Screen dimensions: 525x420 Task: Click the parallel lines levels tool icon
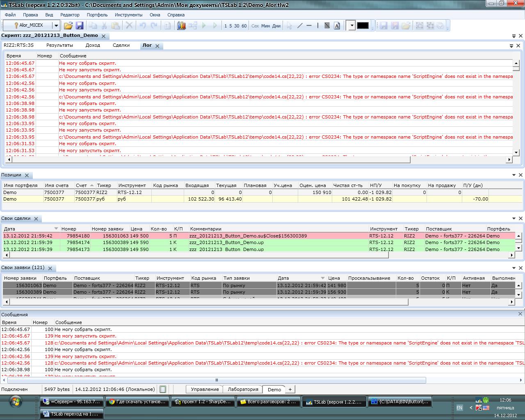pyautogui.click(x=327, y=25)
